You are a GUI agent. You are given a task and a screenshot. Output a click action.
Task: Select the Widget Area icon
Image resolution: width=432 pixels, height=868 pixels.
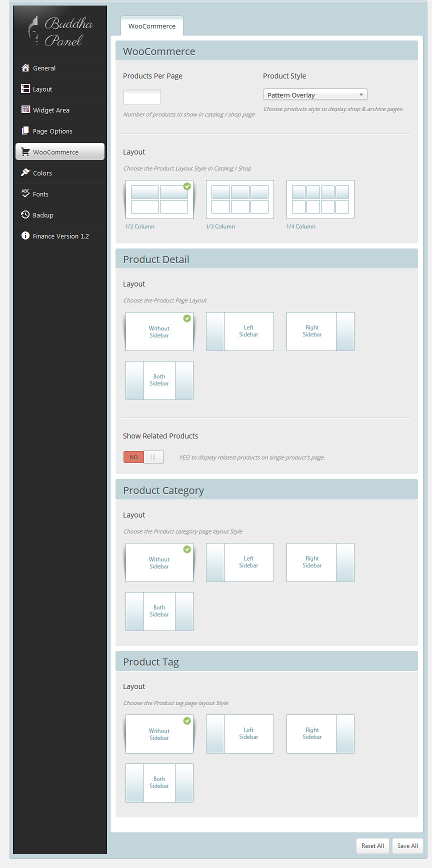[25, 110]
